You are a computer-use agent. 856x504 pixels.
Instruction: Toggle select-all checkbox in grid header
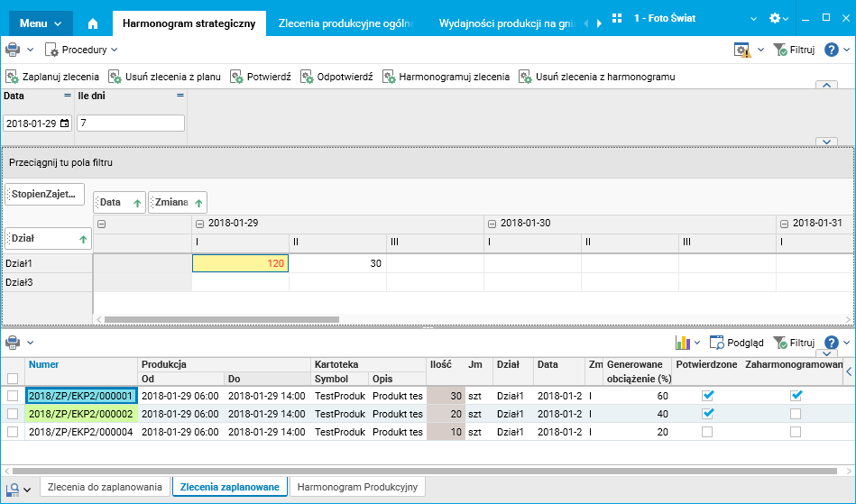pyautogui.click(x=13, y=378)
